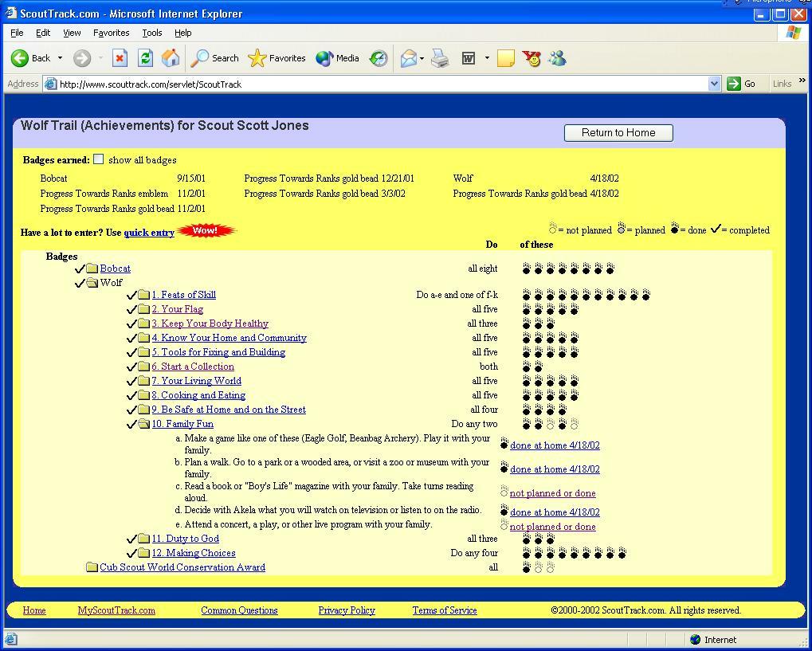The image size is (812, 651).
Task: Open the Common Questions footer link
Action: (239, 610)
